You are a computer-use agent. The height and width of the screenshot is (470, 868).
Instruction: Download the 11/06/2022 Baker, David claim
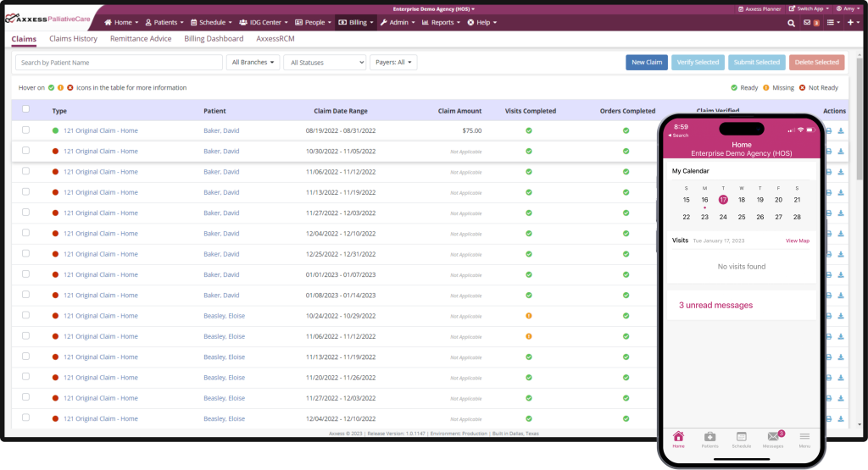(x=841, y=172)
